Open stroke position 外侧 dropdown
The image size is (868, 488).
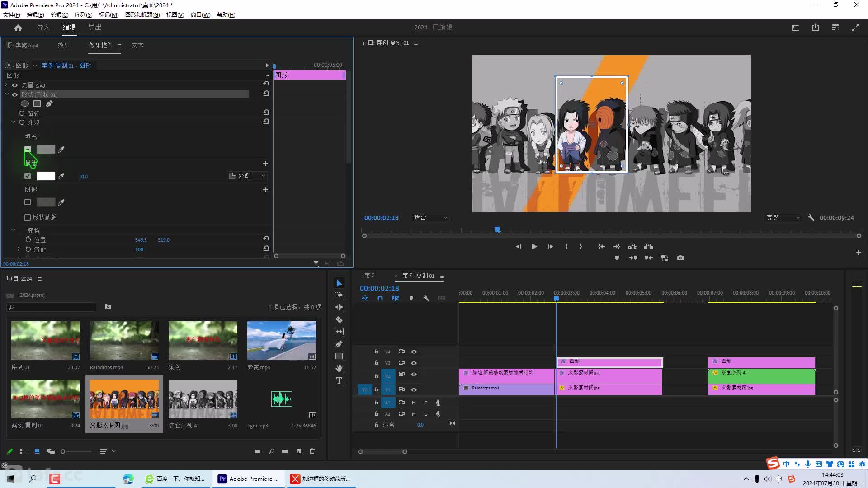pyautogui.click(x=247, y=175)
